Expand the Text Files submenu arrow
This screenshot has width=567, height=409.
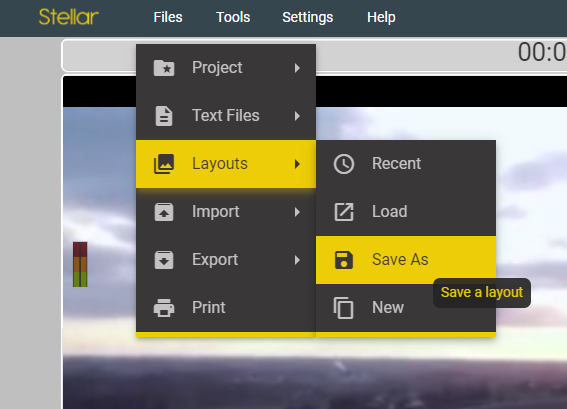(x=297, y=116)
